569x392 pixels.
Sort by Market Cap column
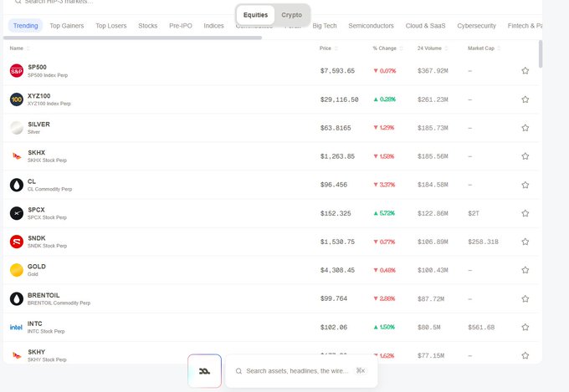[x=484, y=48]
